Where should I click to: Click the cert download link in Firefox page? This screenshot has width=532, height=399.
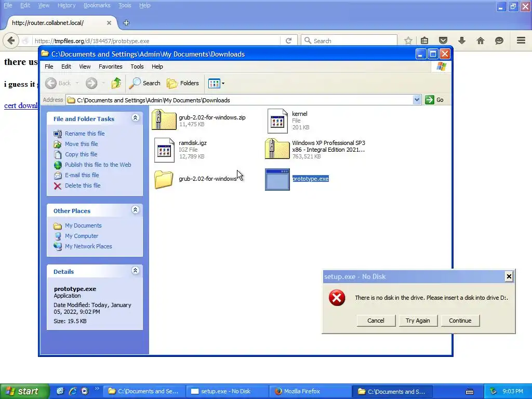(21, 105)
